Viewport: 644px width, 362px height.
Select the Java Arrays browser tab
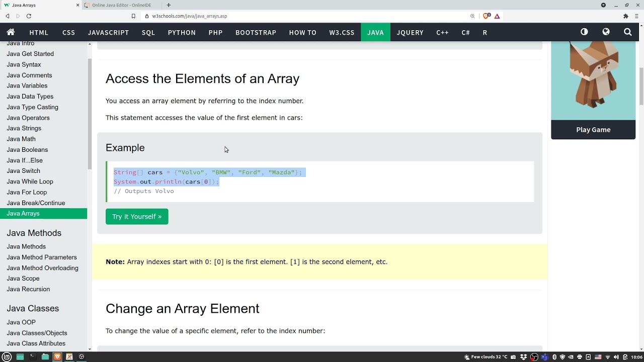pyautogui.click(x=41, y=5)
